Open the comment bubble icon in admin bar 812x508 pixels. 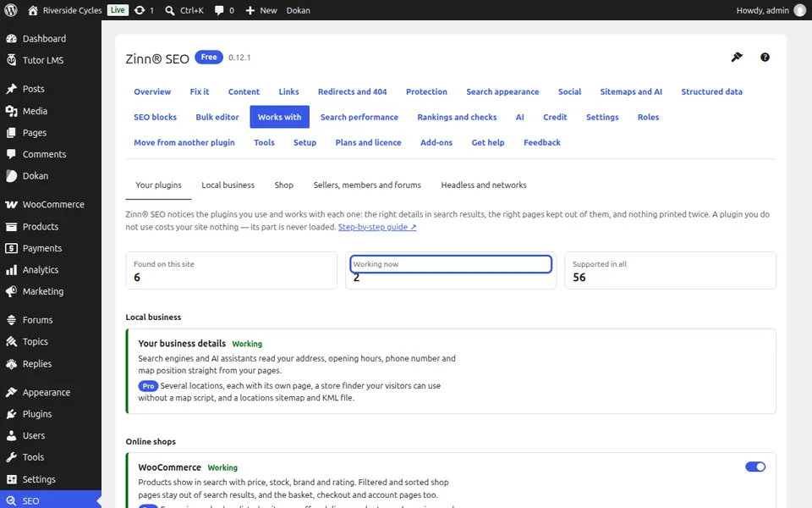(x=219, y=10)
